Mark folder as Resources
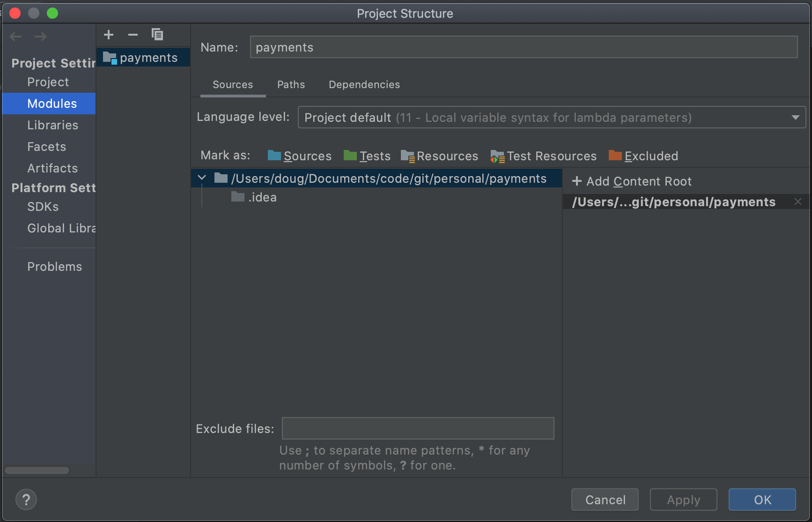Viewport: 812px width, 522px height. click(440, 156)
